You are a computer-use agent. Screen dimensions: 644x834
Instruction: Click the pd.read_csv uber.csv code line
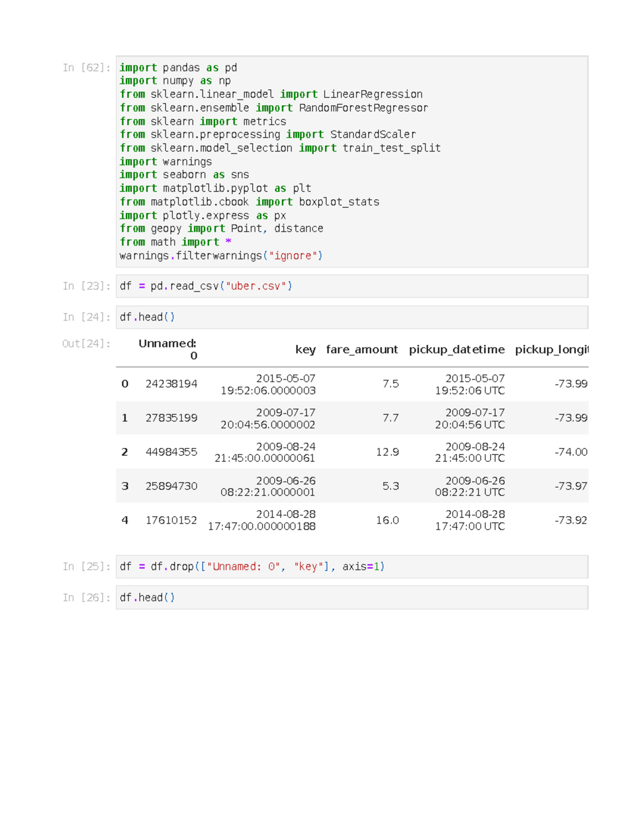(206, 286)
